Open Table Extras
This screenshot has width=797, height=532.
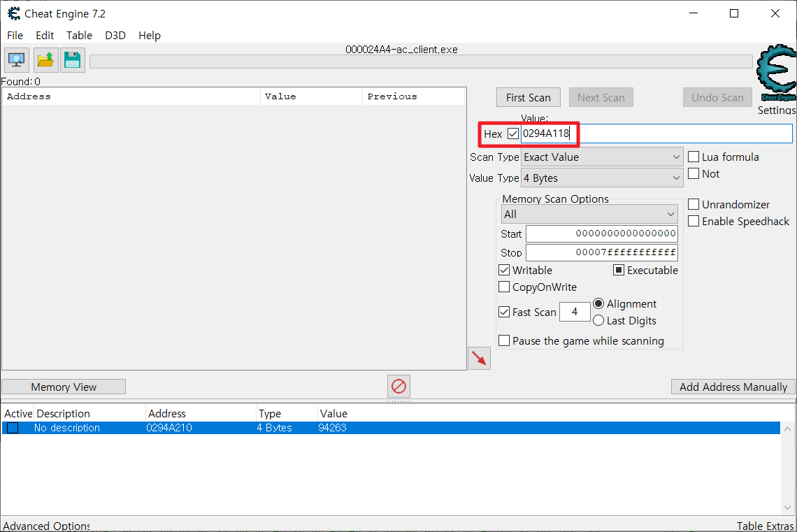tap(765, 526)
